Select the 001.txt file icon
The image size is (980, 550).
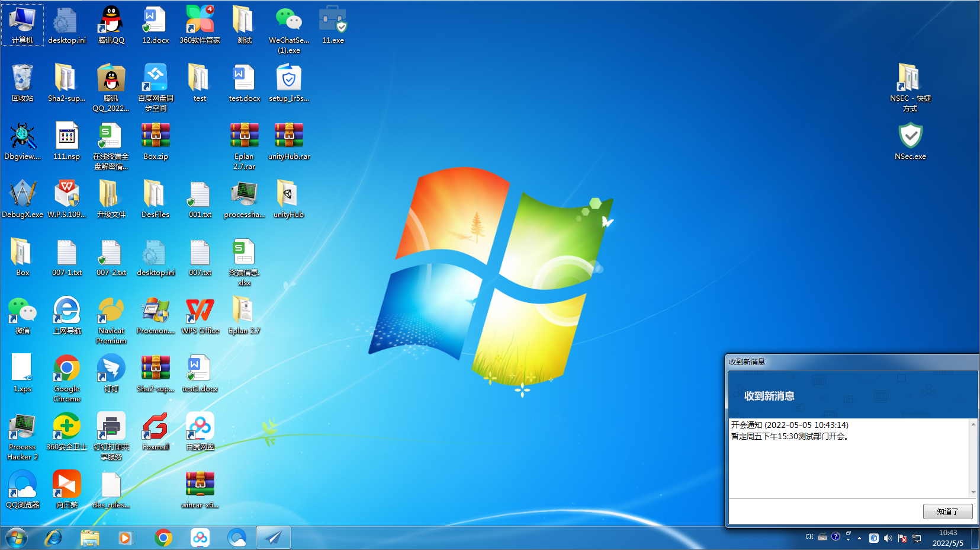click(200, 199)
